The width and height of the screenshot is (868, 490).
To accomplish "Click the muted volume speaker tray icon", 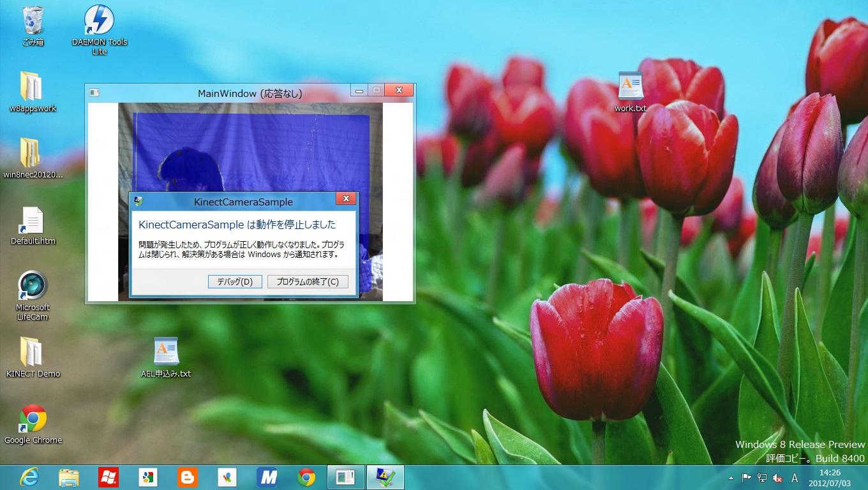I will pos(778,478).
